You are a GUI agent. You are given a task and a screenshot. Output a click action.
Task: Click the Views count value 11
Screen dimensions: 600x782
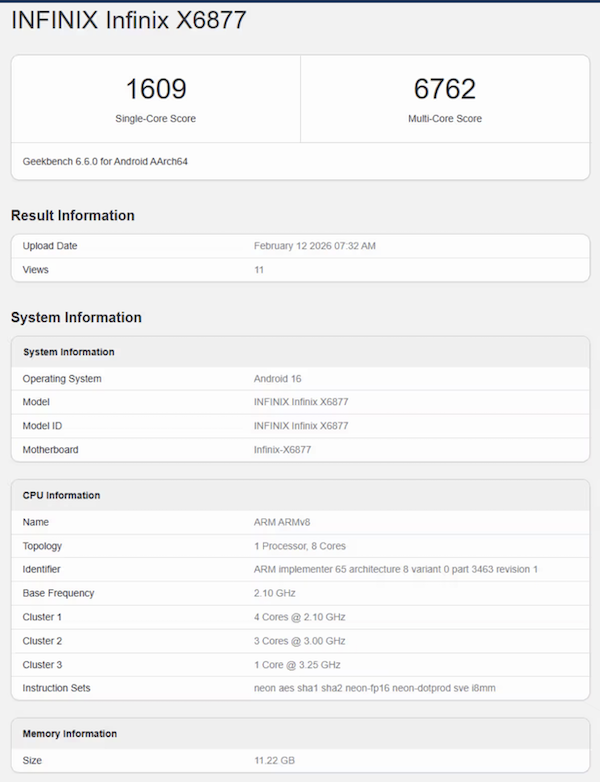point(259,270)
